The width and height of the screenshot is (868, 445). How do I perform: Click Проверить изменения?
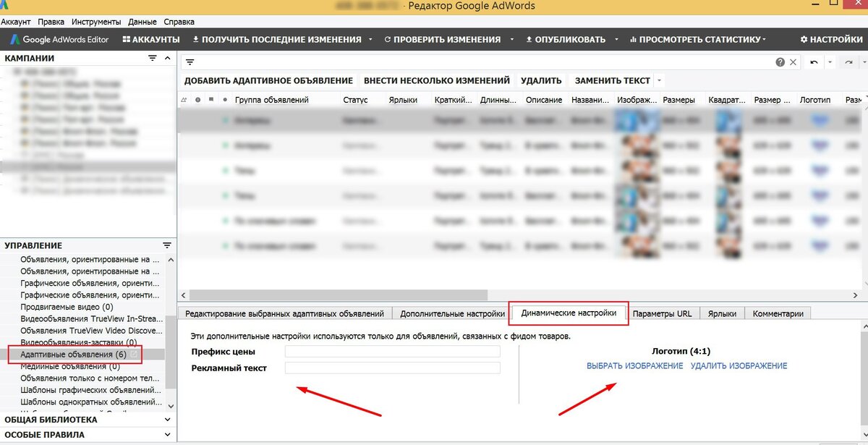[x=442, y=39]
